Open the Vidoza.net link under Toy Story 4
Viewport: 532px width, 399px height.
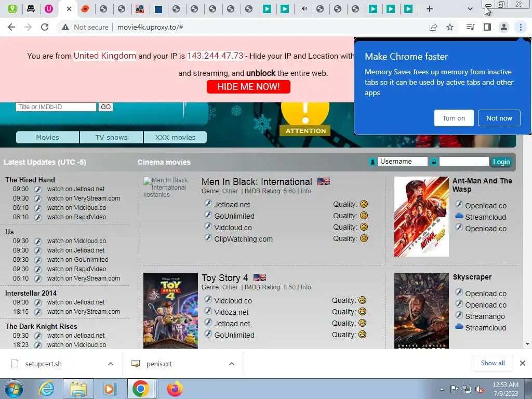(231, 312)
